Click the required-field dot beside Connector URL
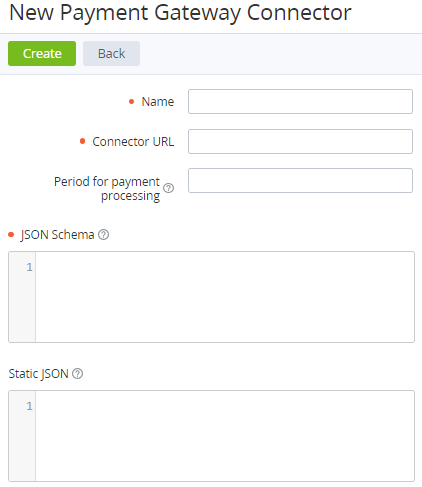 coord(82,141)
